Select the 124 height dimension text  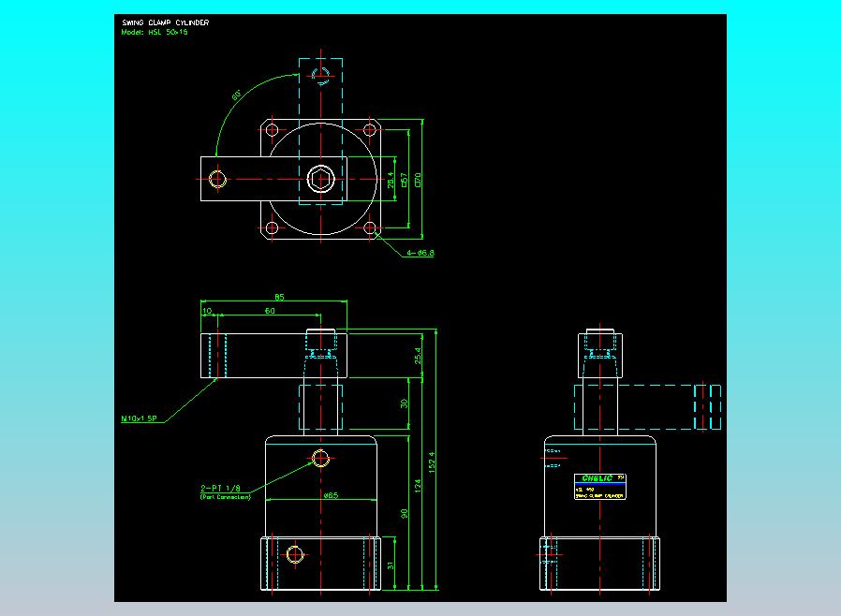[418, 486]
